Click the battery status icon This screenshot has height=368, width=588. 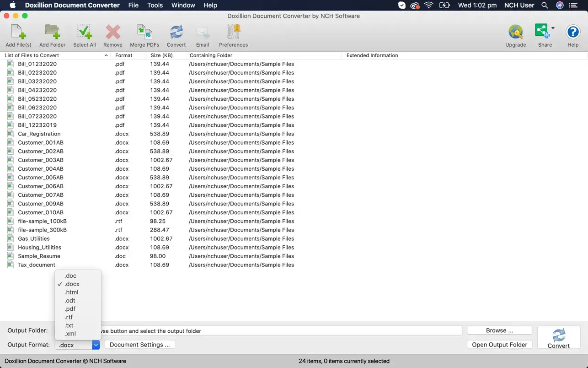(x=444, y=5)
